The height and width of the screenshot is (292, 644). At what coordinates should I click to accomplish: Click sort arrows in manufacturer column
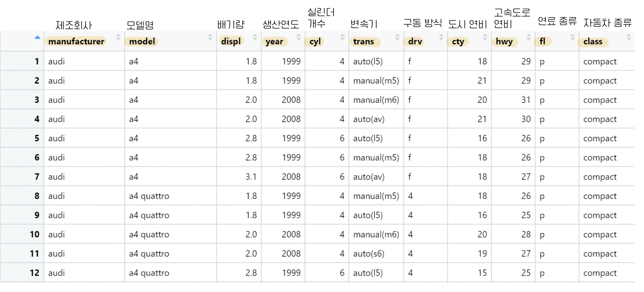point(118,38)
